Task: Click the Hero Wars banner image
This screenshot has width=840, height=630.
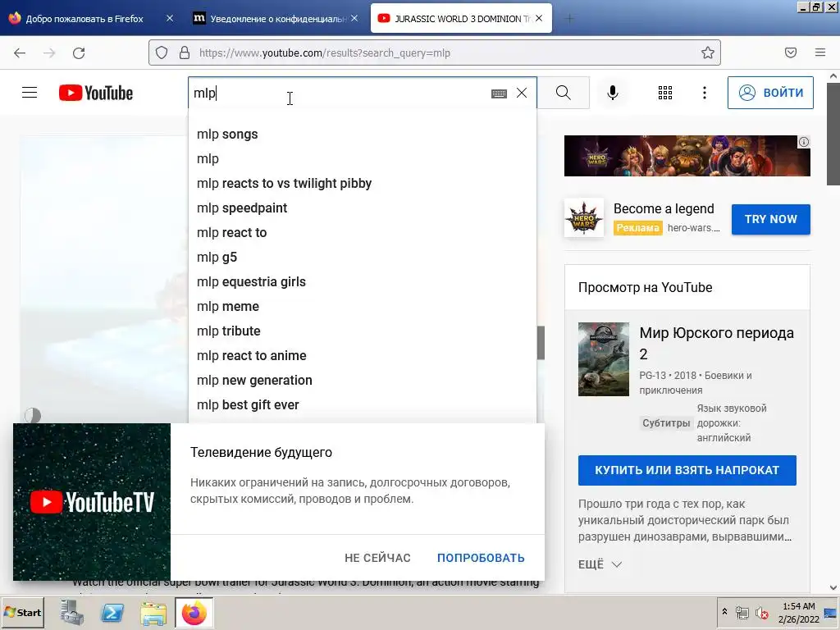Action: [687, 155]
